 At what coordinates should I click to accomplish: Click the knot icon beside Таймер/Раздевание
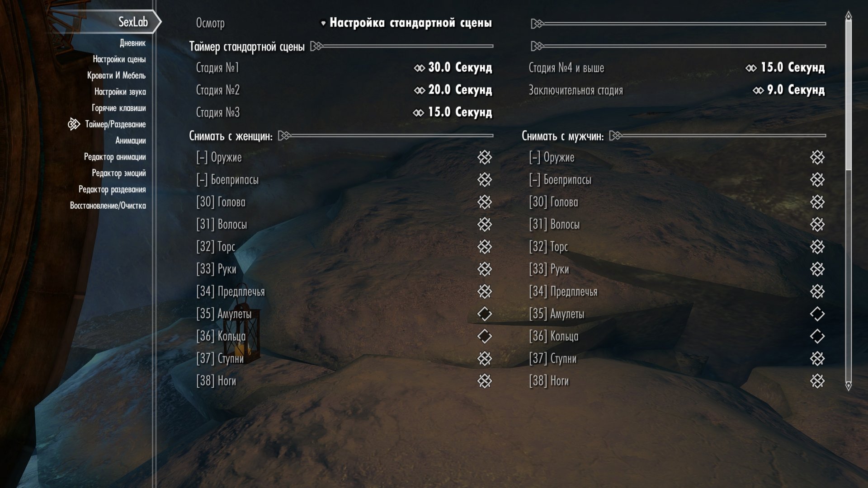[74, 124]
